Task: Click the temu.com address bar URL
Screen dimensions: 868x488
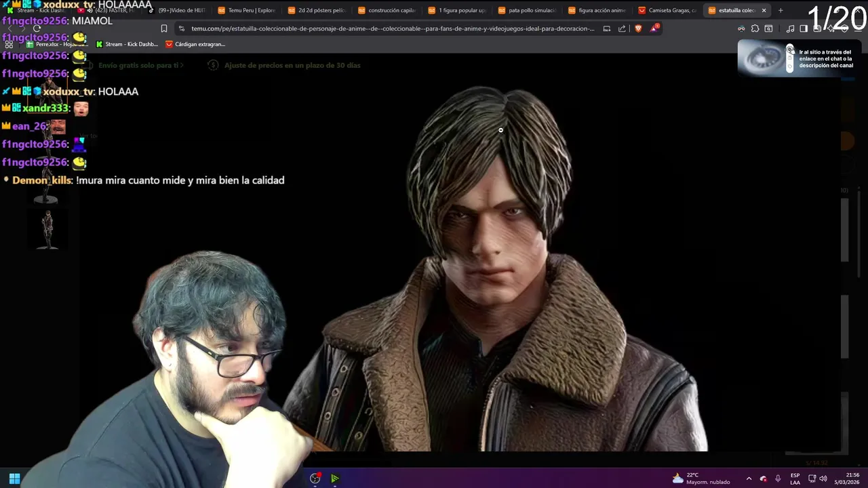Action: tap(393, 28)
